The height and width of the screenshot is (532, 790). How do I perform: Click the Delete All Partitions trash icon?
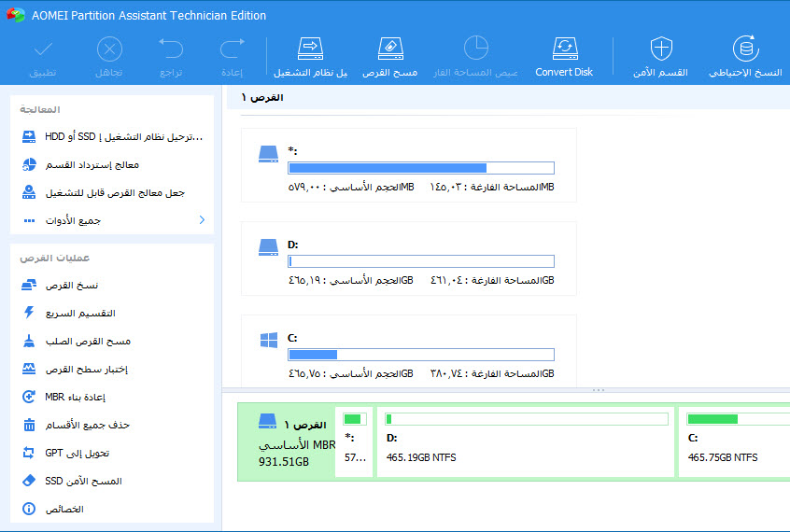(x=29, y=425)
